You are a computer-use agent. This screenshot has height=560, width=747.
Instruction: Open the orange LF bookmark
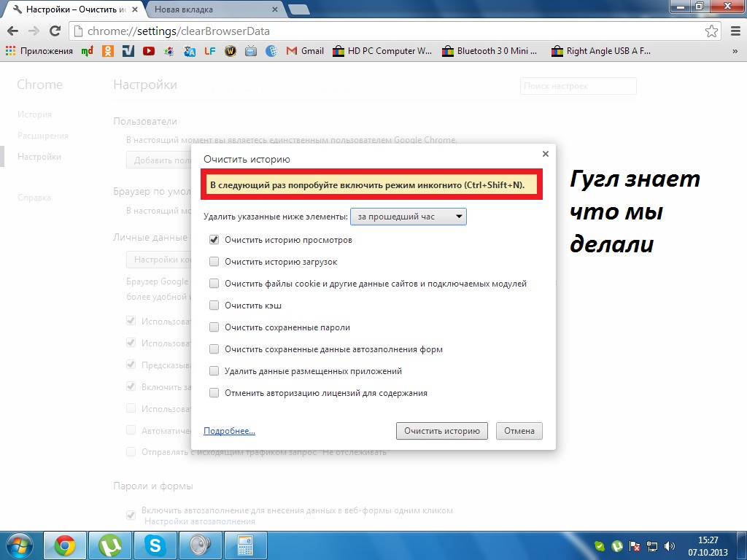point(210,51)
